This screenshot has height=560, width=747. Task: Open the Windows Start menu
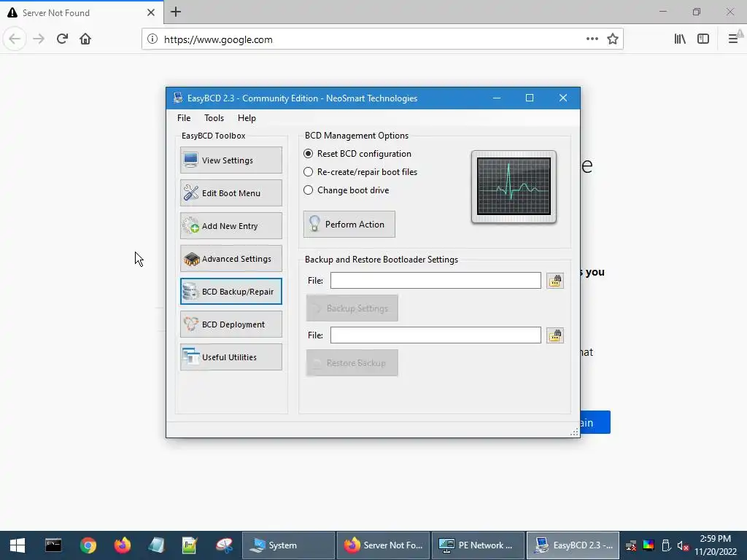click(18, 545)
